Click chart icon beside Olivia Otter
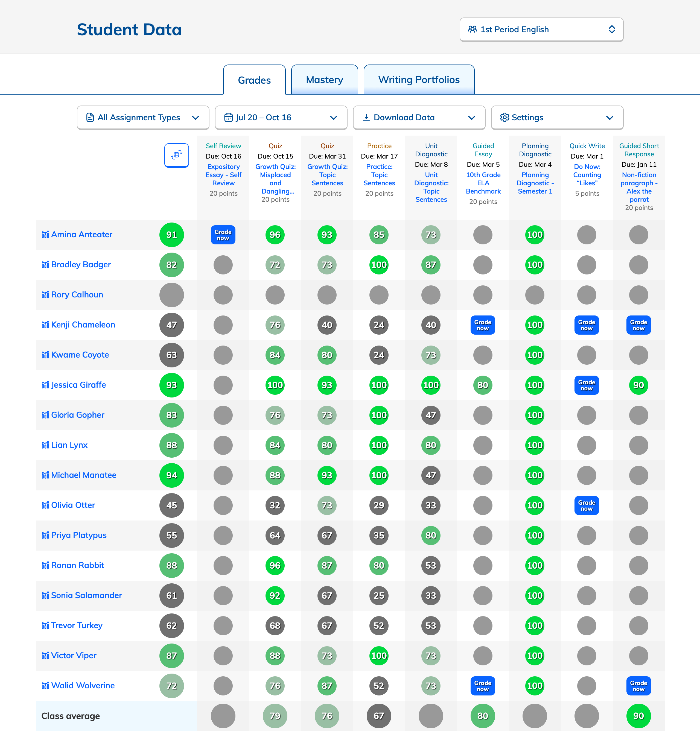Image resolution: width=700 pixels, height=731 pixels. coord(45,505)
